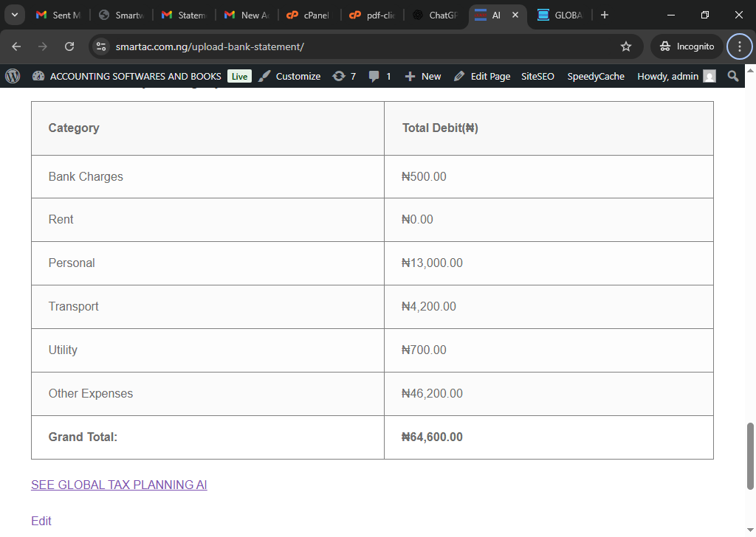Click the page vertical scrollbar thumb
Image resolution: width=756 pixels, height=537 pixels.
tap(751, 455)
